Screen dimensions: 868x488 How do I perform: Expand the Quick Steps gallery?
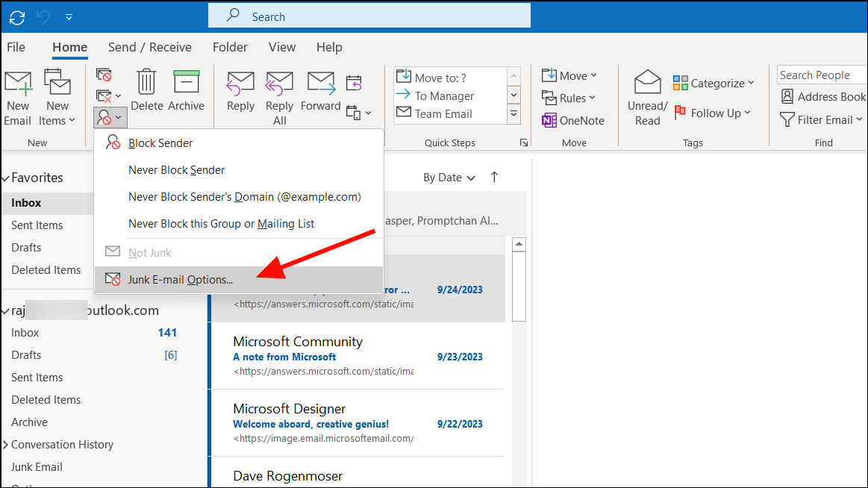click(x=513, y=114)
